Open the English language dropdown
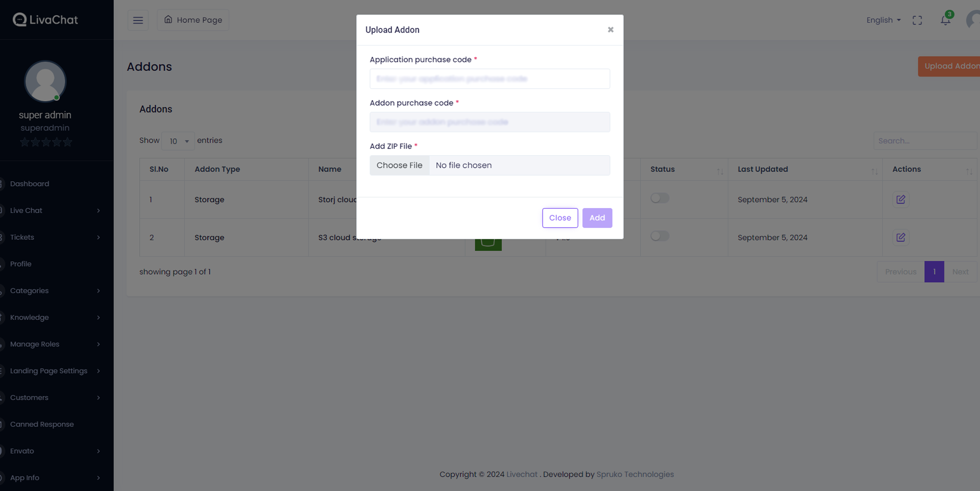This screenshot has width=980, height=491. tap(883, 20)
